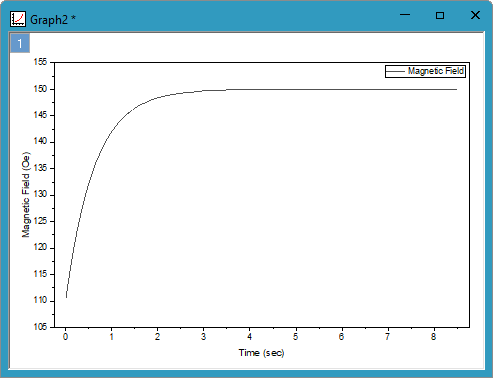Click the 130 tick label on Y axis
493x378 pixels.
tap(40, 195)
